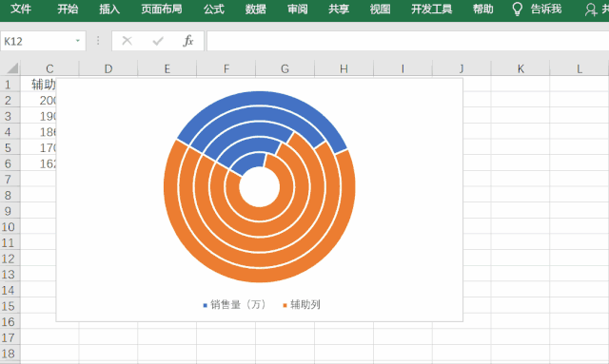Click the cell in row 6 column C
This screenshot has width=609, height=364.
click(38, 163)
